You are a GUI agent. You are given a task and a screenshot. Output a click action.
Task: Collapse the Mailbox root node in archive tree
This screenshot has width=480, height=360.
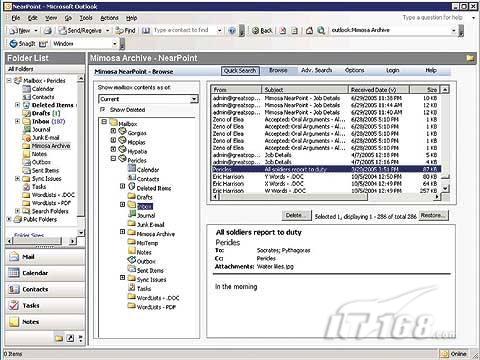(x=104, y=122)
